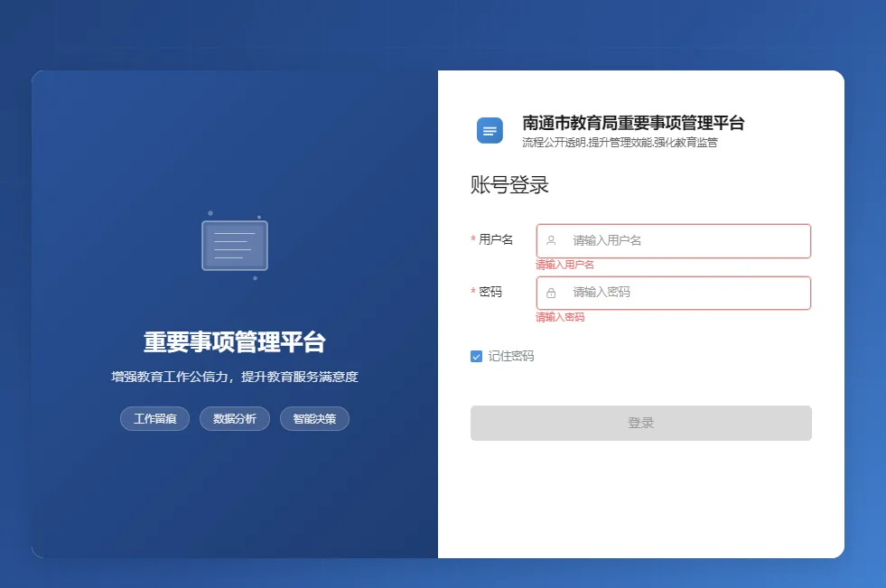Viewport: 886px width, 588px height.
Task: Click the 密码 field label
Action: coord(490,292)
